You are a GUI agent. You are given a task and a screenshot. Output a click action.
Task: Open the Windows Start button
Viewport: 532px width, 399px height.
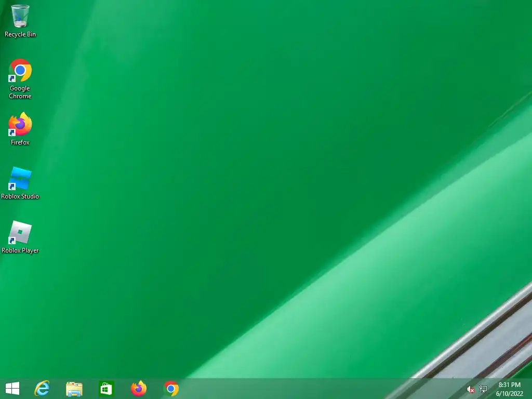12,389
